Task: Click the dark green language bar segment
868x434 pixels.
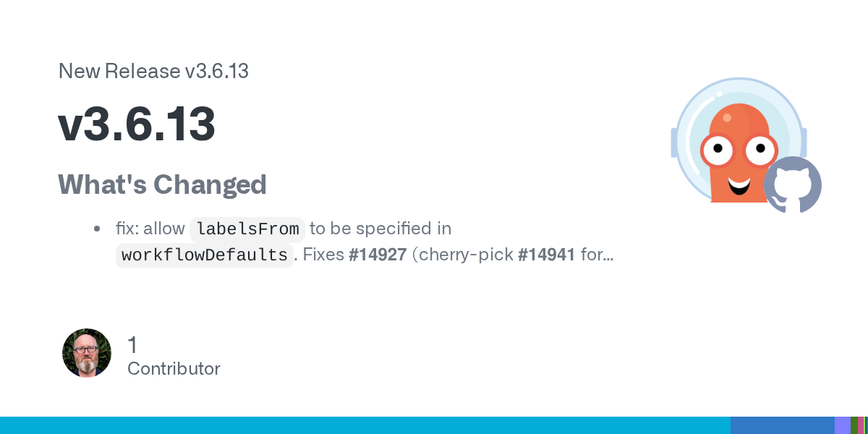Action: [x=854, y=425]
